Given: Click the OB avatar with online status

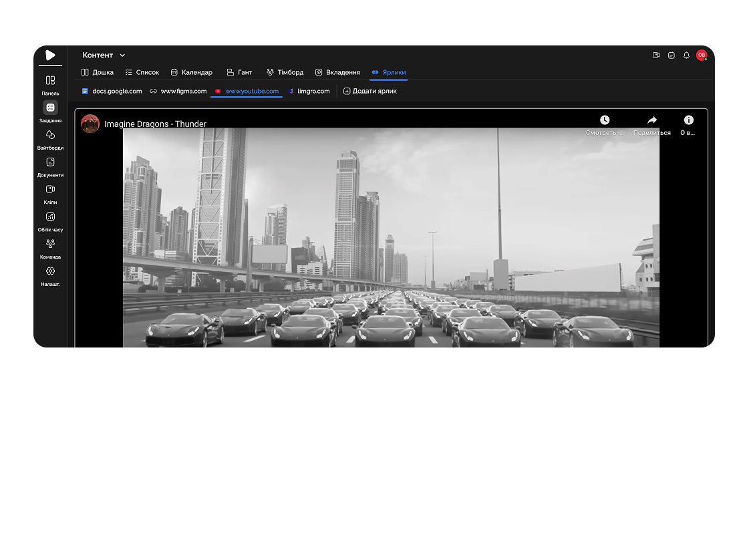Looking at the screenshot, I should (702, 55).
